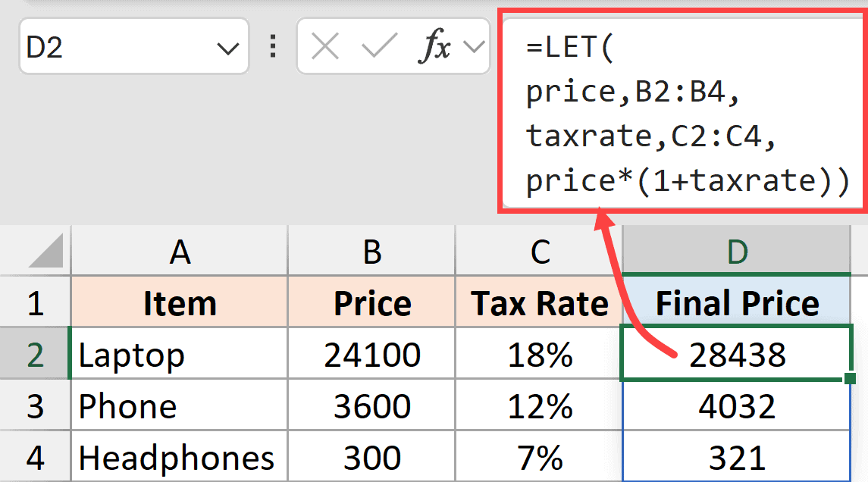The width and height of the screenshot is (868, 482).
Task: Select column B header
Action: [371, 251]
